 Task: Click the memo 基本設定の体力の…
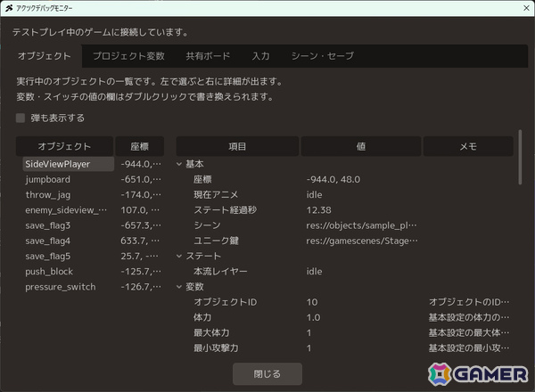pyautogui.click(x=469, y=317)
